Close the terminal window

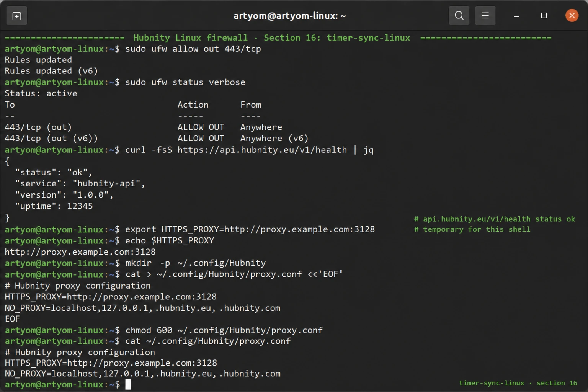click(572, 16)
